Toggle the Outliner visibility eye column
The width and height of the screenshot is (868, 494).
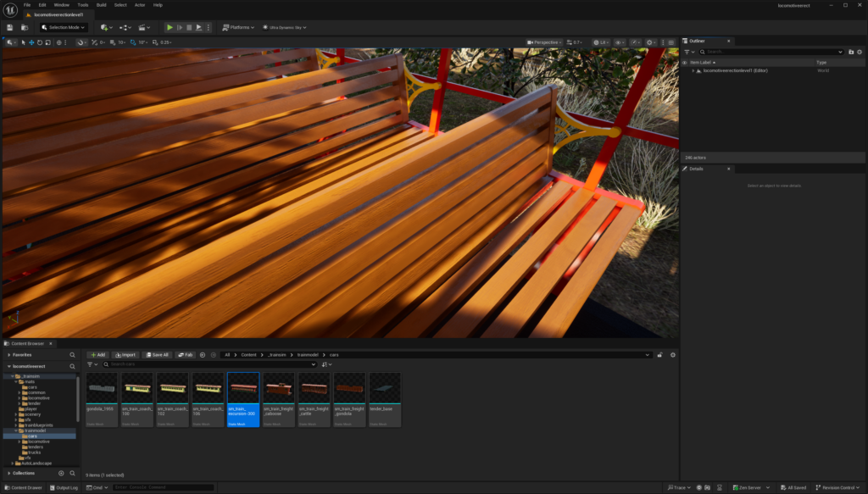(685, 62)
